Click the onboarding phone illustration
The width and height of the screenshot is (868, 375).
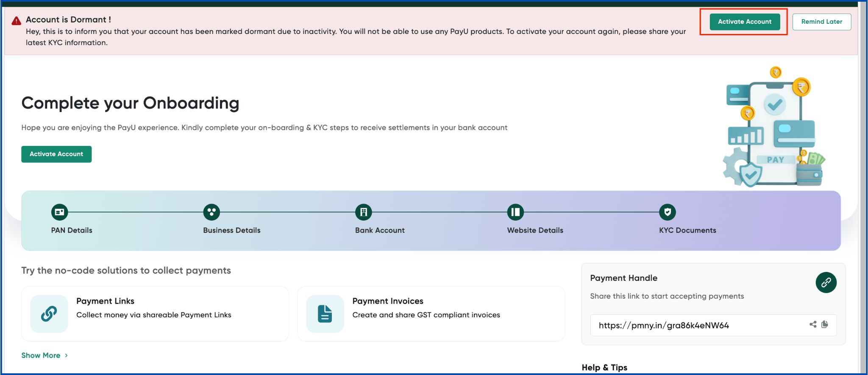[775, 127]
